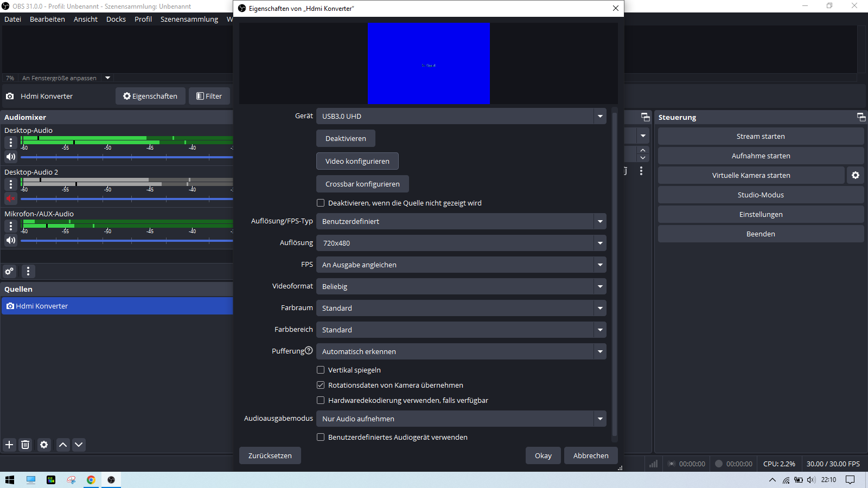Click the volume tray icon
This screenshot has height=488, width=868.
(811, 480)
